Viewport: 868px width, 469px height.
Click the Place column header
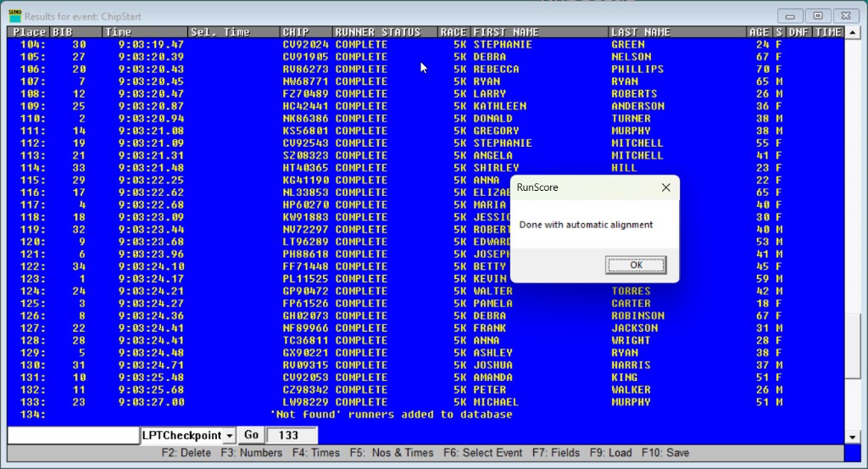pyautogui.click(x=29, y=32)
